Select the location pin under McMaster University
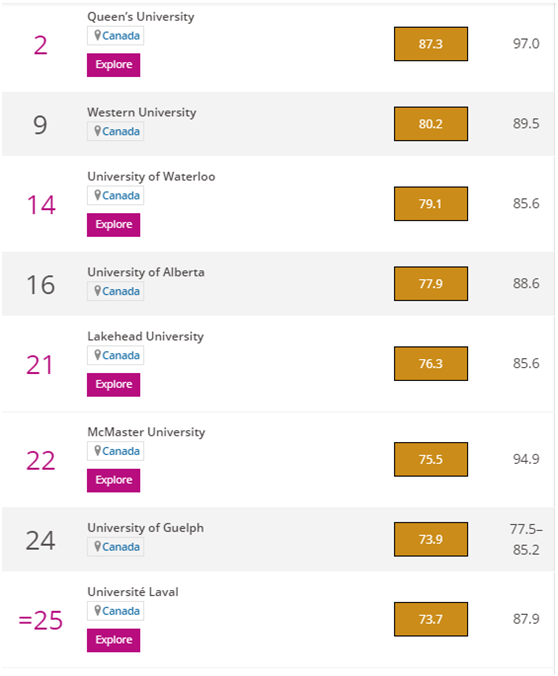This screenshot has height=676, width=558. [x=97, y=451]
